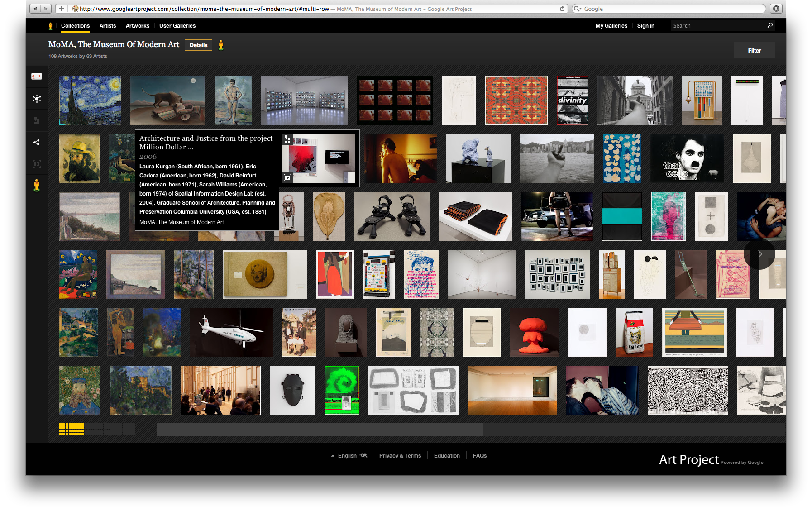Viewport: 812px width, 511px height.
Task: Collapse the language menu via its up chevron
Action: click(x=332, y=455)
